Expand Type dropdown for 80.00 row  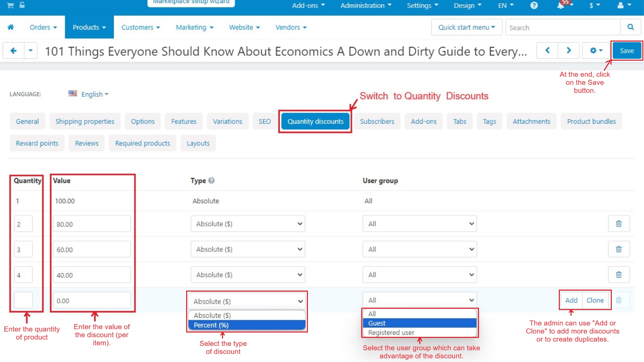point(248,224)
